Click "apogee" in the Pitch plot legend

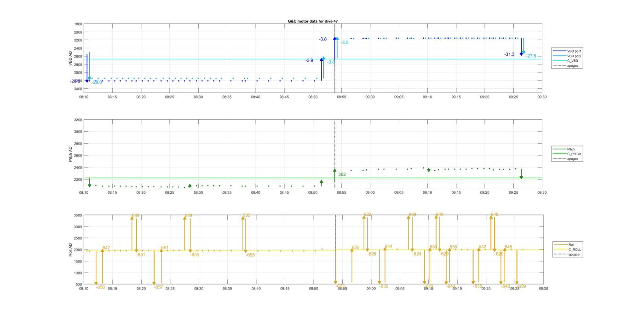point(573,159)
